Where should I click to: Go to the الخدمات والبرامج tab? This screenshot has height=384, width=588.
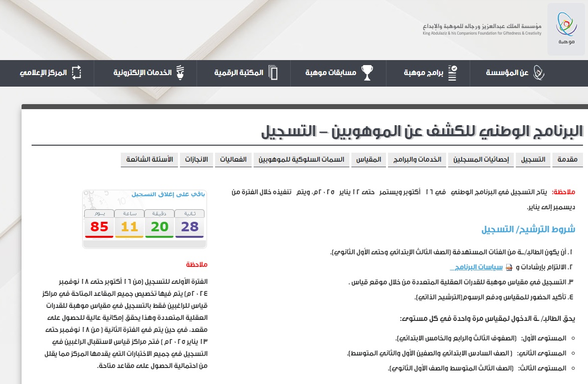[417, 160]
